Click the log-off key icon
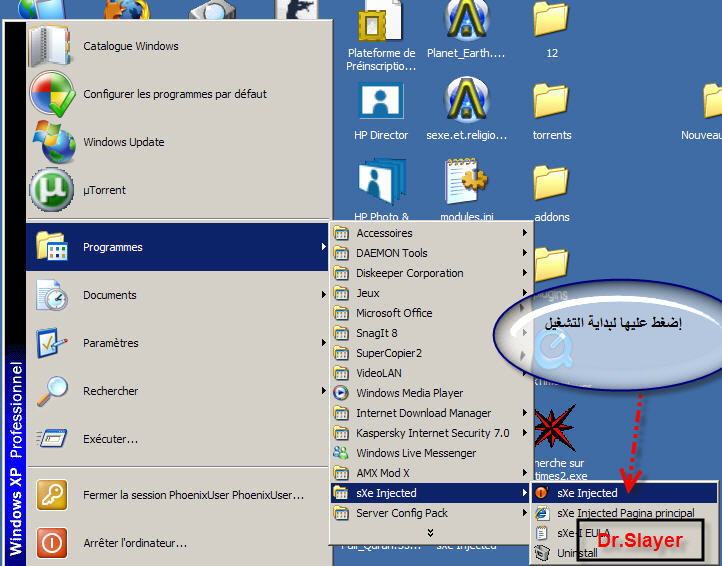Viewport: 722px width, 566px height. [x=52, y=495]
